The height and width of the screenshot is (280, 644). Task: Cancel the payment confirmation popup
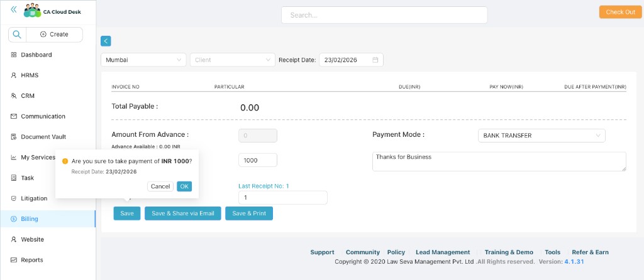pos(160,186)
